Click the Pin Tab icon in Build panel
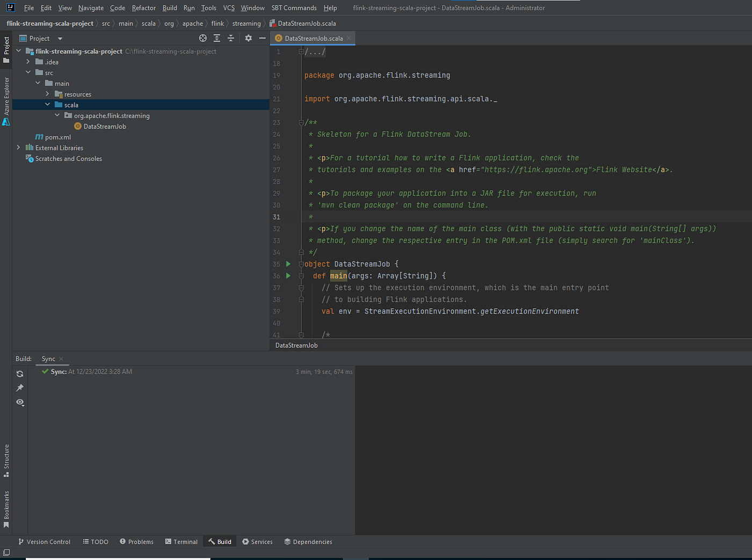Viewport: 752px width, 560px height. [x=20, y=388]
